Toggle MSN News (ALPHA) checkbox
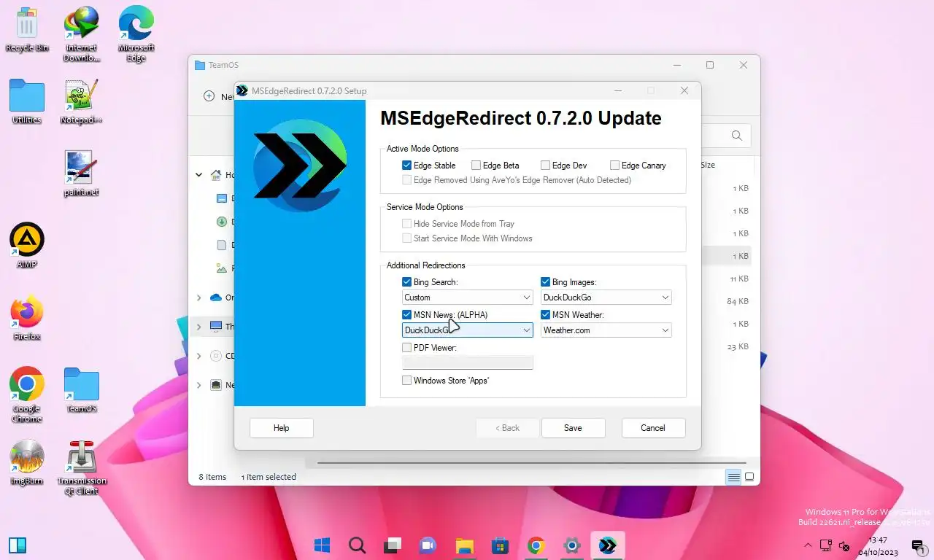934x560 pixels. 407,315
